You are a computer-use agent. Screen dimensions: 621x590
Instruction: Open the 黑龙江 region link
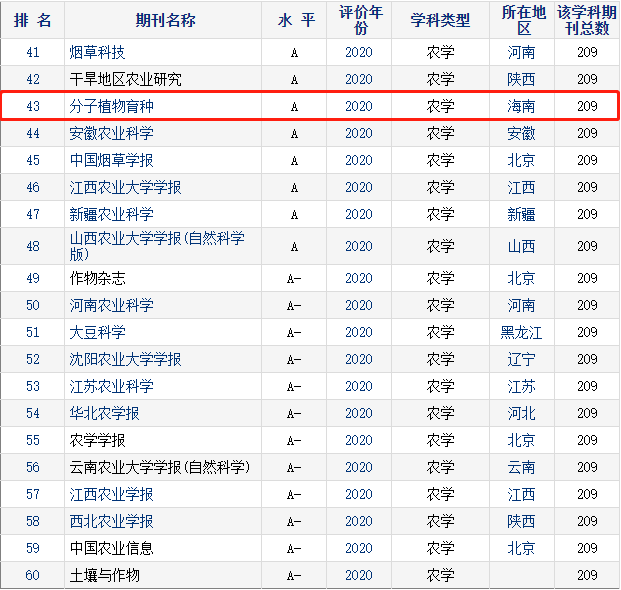pyautogui.click(x=521, y=332)
